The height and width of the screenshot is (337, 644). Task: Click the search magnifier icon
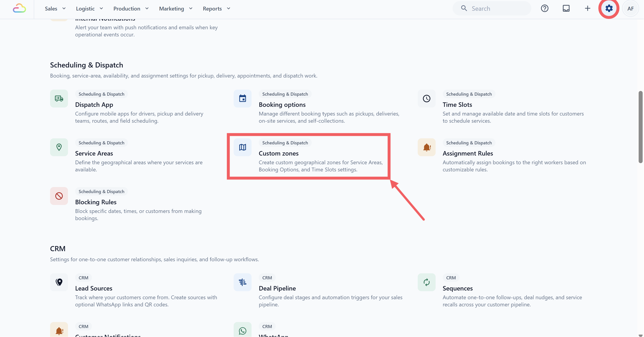464,8
